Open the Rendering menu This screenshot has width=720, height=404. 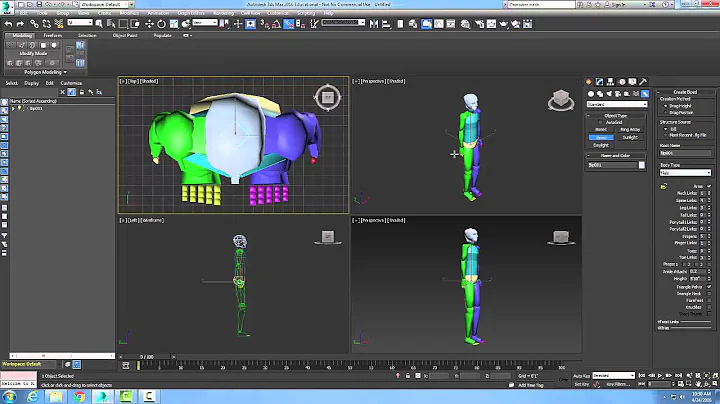pos(223,13)
